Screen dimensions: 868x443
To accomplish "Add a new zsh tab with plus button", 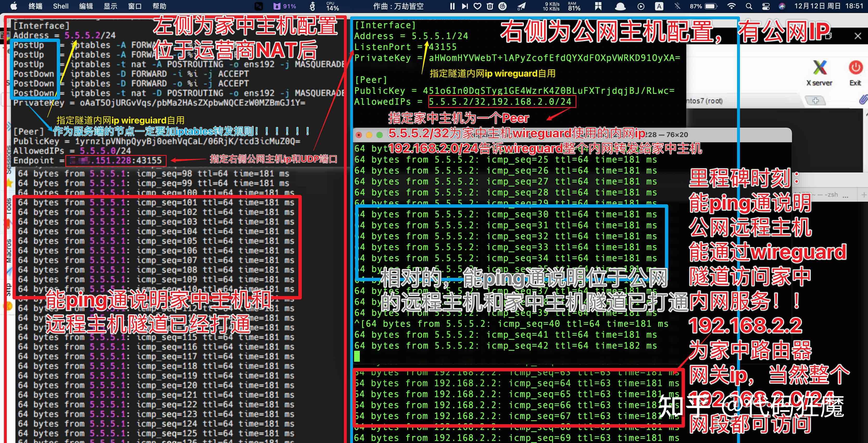I will click(864, 195).
